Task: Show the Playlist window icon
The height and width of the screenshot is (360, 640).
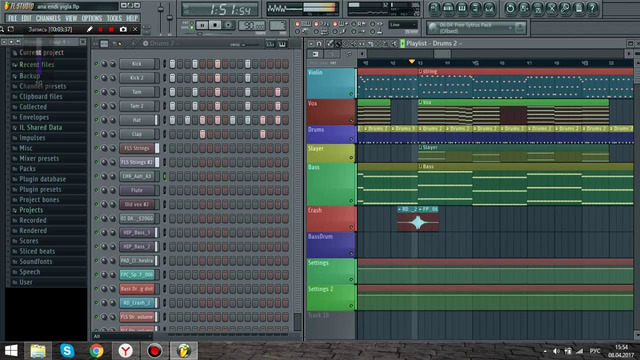Action: (x=434, y=8)
